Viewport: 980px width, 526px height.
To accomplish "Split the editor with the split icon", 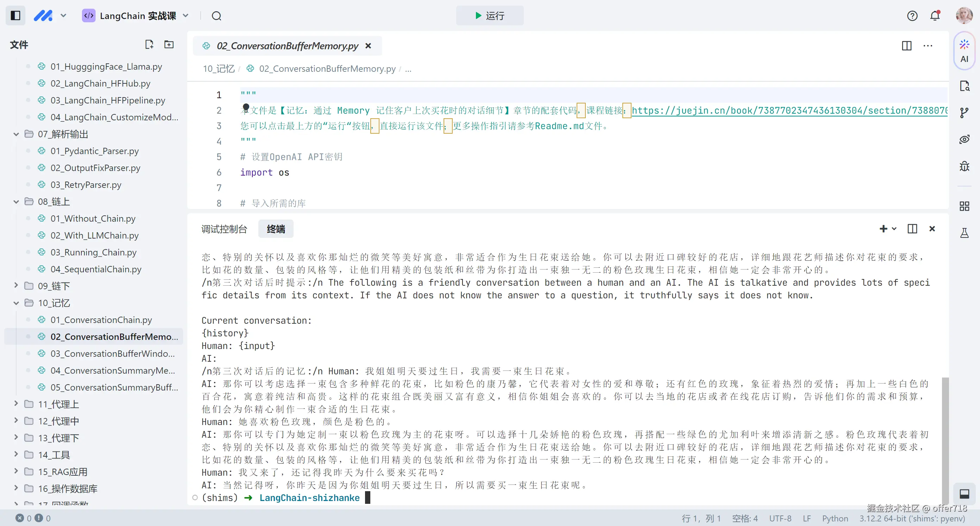I will 906,46.
